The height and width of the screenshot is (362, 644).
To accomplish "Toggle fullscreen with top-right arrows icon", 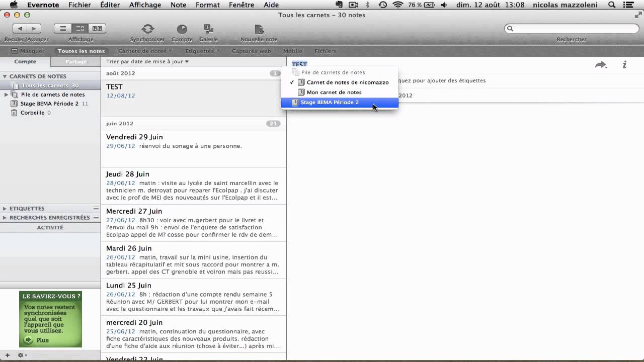I will coord(637,15).
